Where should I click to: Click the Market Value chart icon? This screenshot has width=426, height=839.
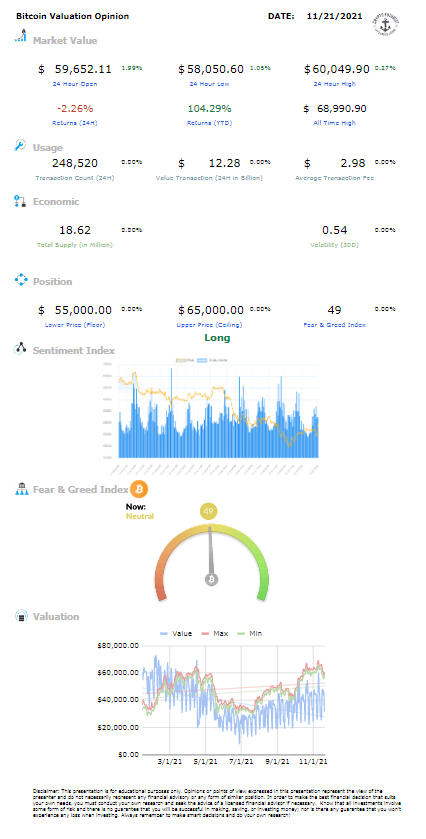click(20, 36)
